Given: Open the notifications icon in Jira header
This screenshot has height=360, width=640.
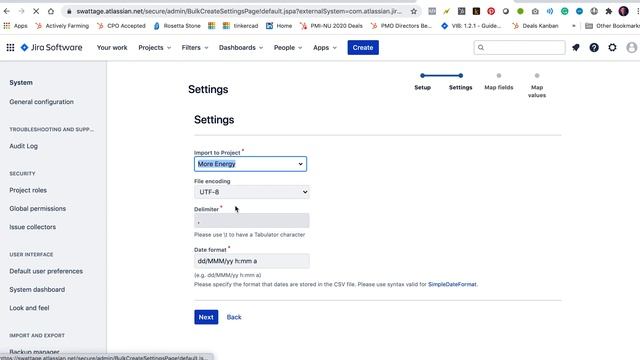Looking at the screenshot, I should coord(576,48).
